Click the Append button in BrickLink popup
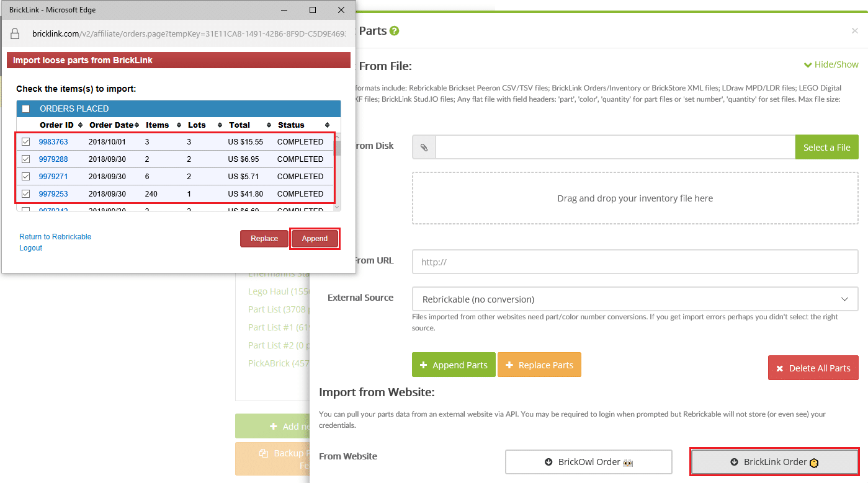Image resolution: width=868 pixels, height=483 pixels. tap(315, 239)
